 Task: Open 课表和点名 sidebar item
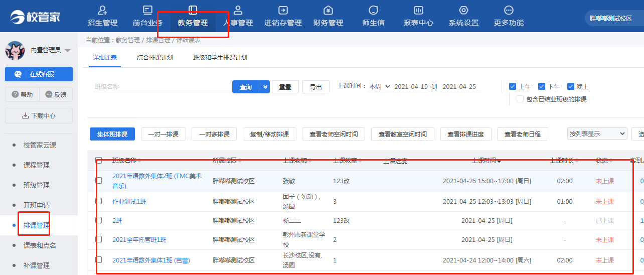point(40,245)
